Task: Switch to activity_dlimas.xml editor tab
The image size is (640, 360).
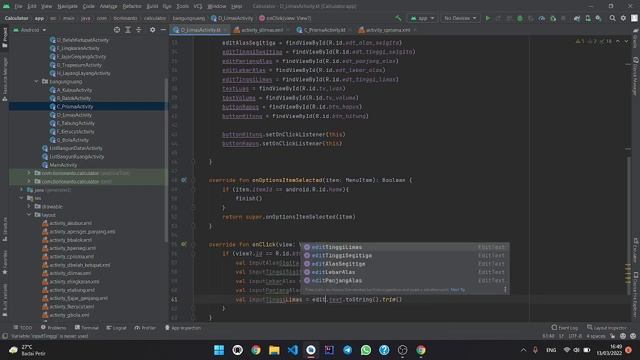Action: coord(261,30)
